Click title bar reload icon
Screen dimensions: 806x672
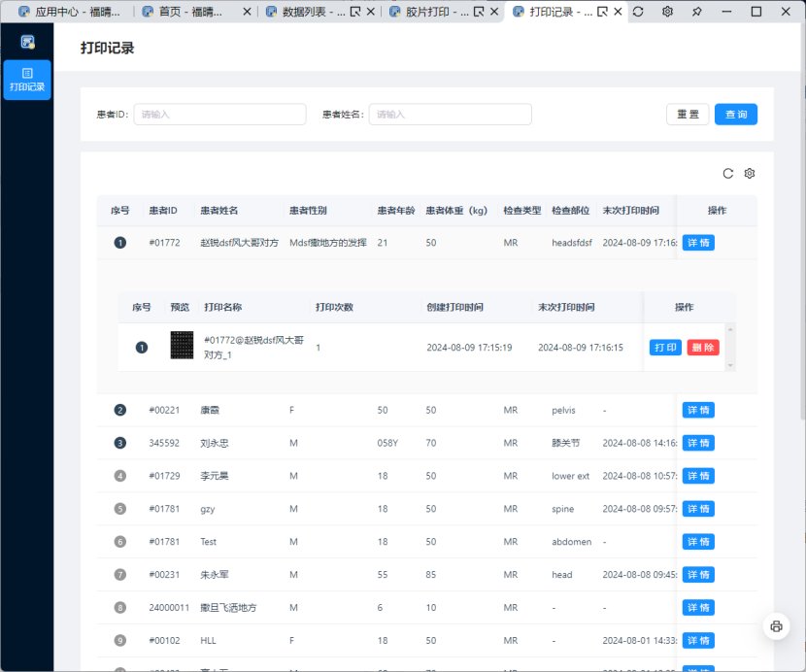[x=638, y=13]
